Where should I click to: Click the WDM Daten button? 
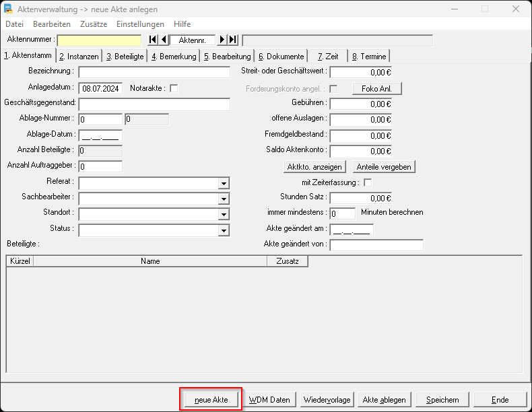click(x=269, y=400)
